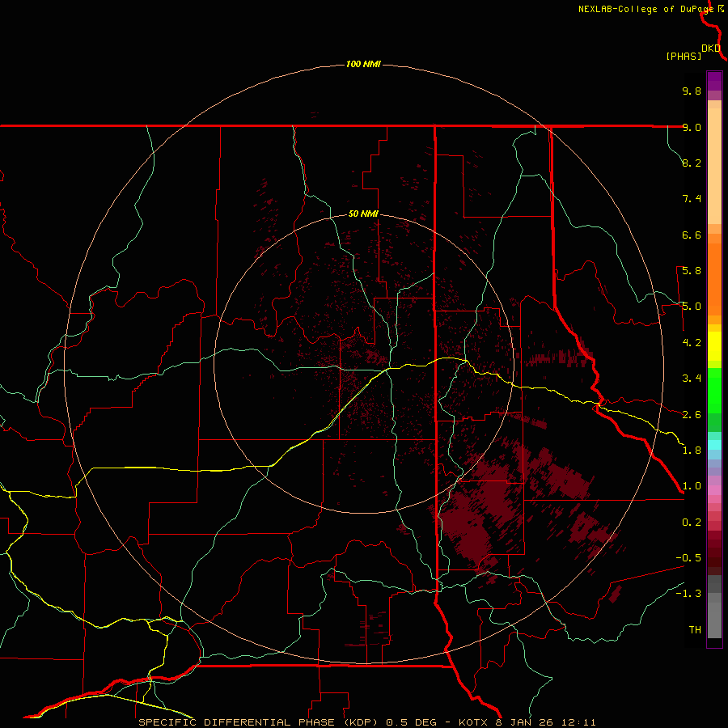The height and width of the screenshot is (728, 728).
Task: Select the [PHAS] legend heading
Action: [x=684, y=57]
